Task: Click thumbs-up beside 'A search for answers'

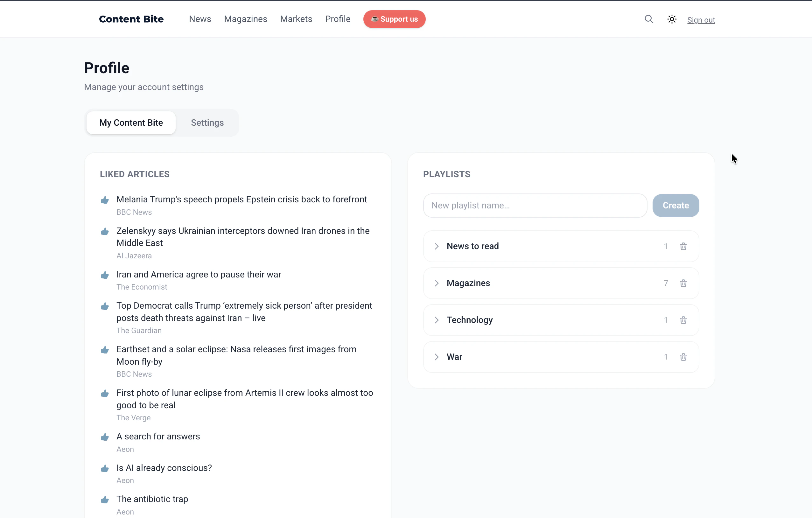Action: click(x=105, y=437)
